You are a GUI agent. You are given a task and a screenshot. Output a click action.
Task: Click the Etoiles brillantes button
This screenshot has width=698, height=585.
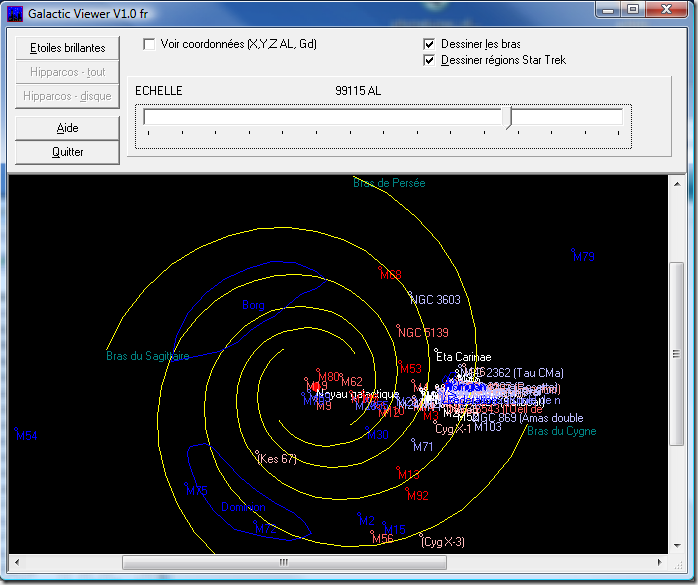coord(67,48)
